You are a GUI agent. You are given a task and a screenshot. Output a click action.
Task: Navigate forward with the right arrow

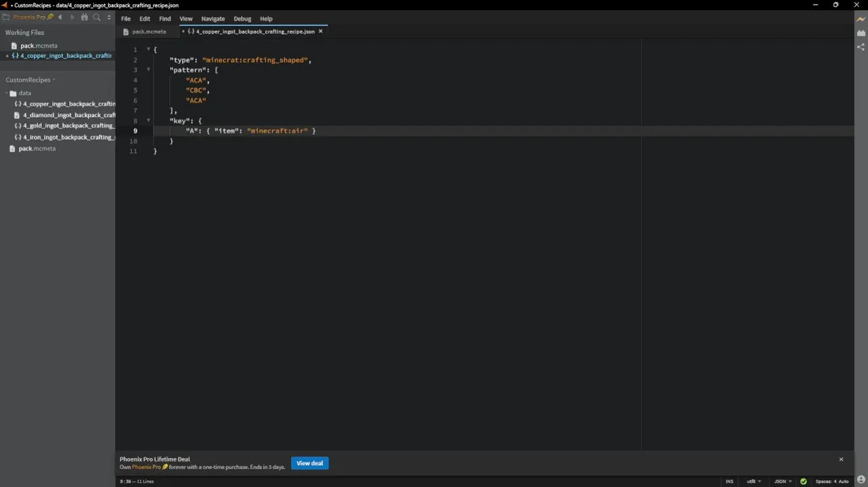[x=72, y=18]
